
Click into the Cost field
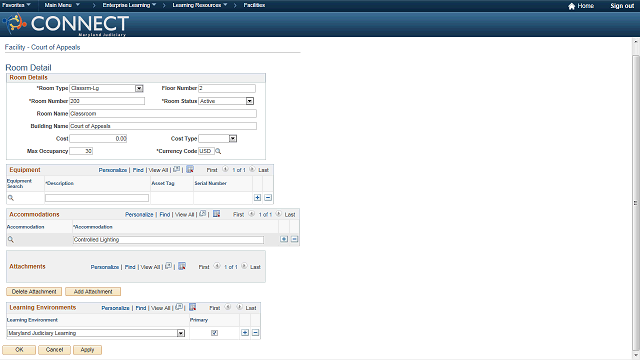pyautogui.click(x=98, y=138)
